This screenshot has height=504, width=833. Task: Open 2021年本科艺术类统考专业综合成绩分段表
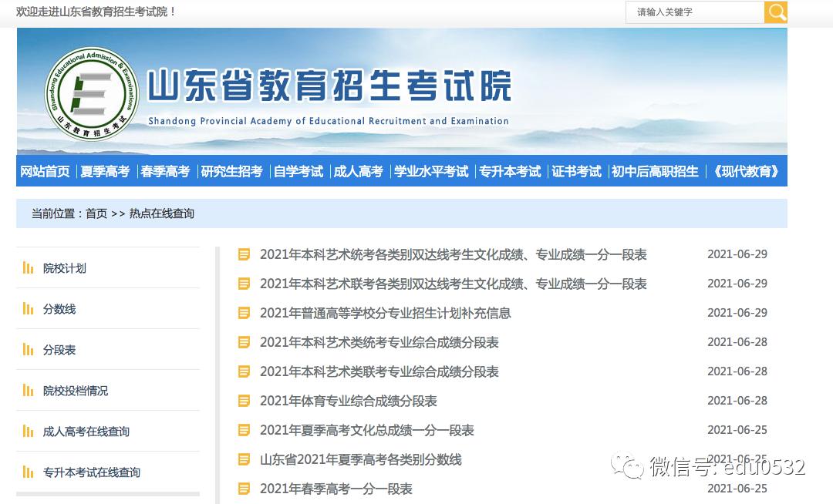[x=379, y=342]
